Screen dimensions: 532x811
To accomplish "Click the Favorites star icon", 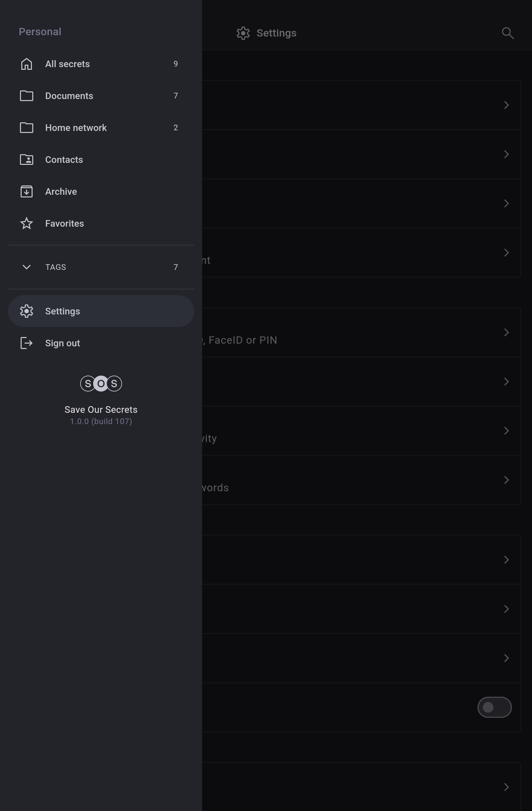I will (x=27, y=224).
